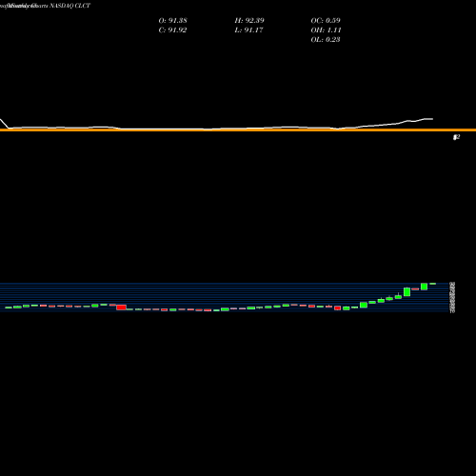The height and width of the screenshot is (476, 476).
Task: Click the "OC: 0.59" value
Action: coord(326,20)
